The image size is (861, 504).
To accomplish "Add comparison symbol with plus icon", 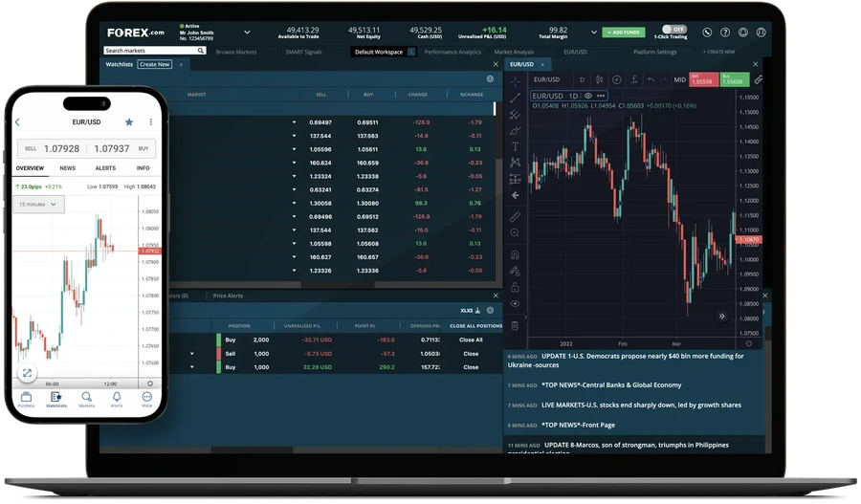I will coord(617,79).
